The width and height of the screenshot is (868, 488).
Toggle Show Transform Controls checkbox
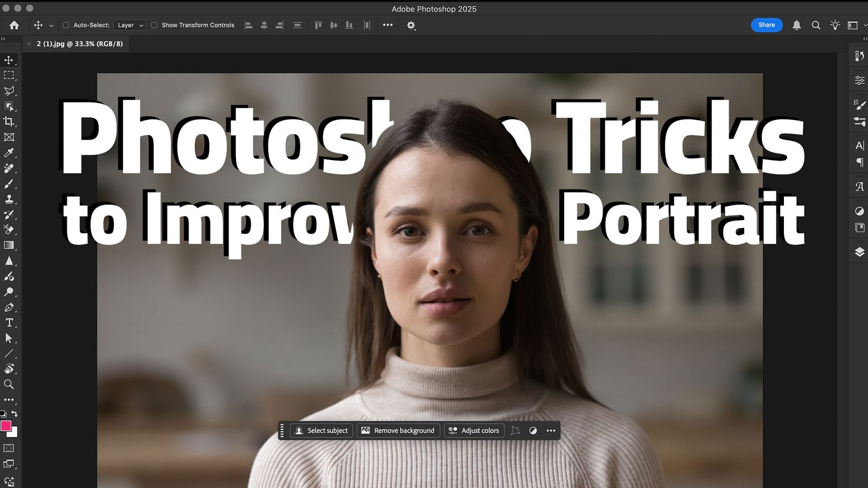tap(154, 25)
